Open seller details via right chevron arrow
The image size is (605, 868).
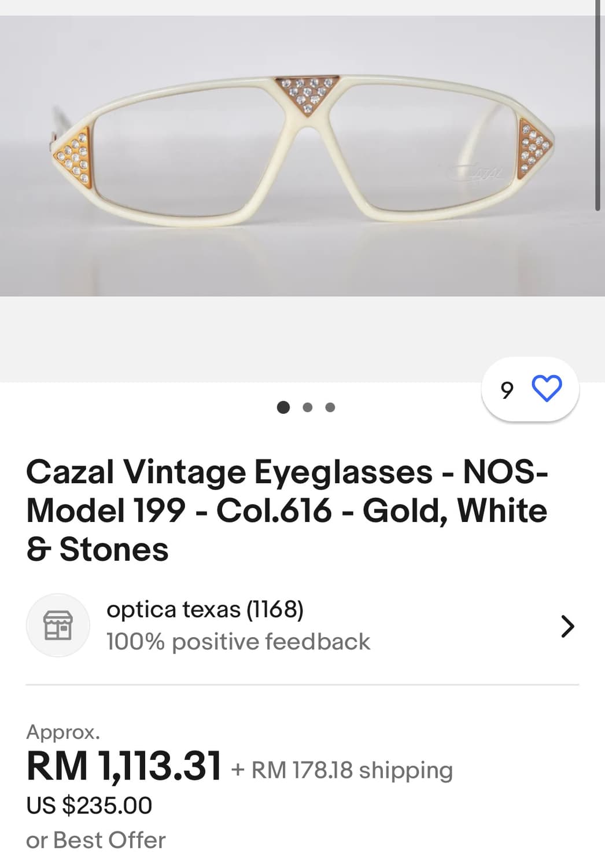click(567, 626)
